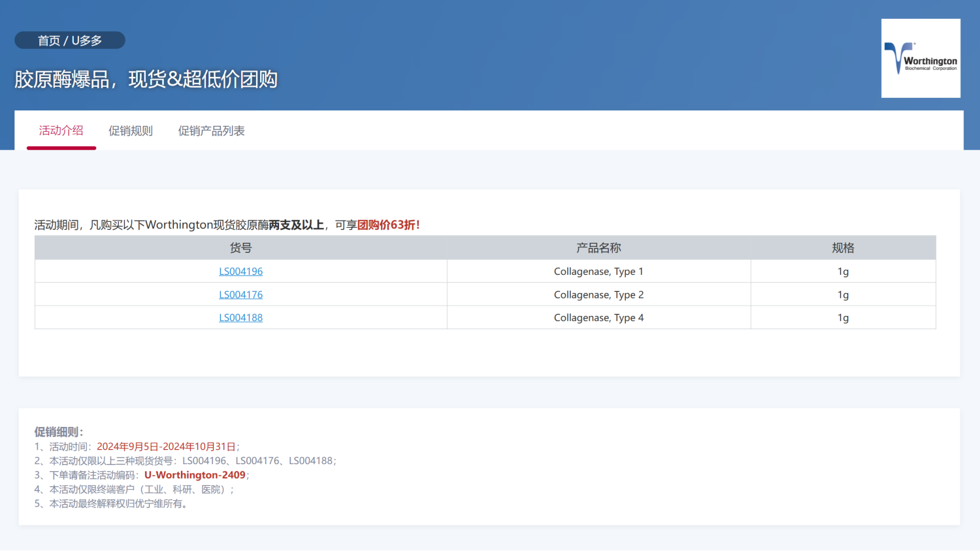Click the Worthington Biochemical logo
The width and height of the screenshot is (980, 551).
pyautogui.click(x=921, y=58)
